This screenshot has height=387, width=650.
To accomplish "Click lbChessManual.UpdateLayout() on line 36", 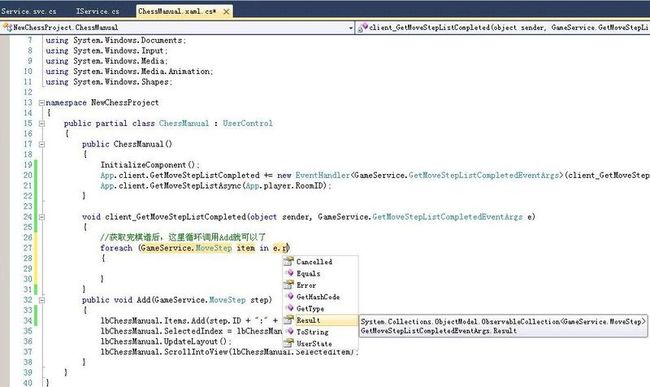I will tap(166, 341).
